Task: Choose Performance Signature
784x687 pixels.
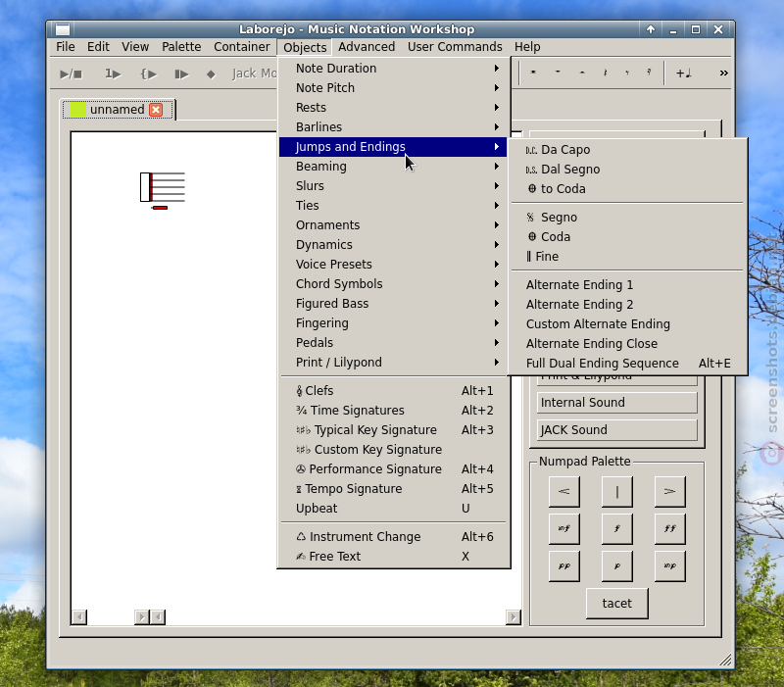Action: tap(394, 469)
